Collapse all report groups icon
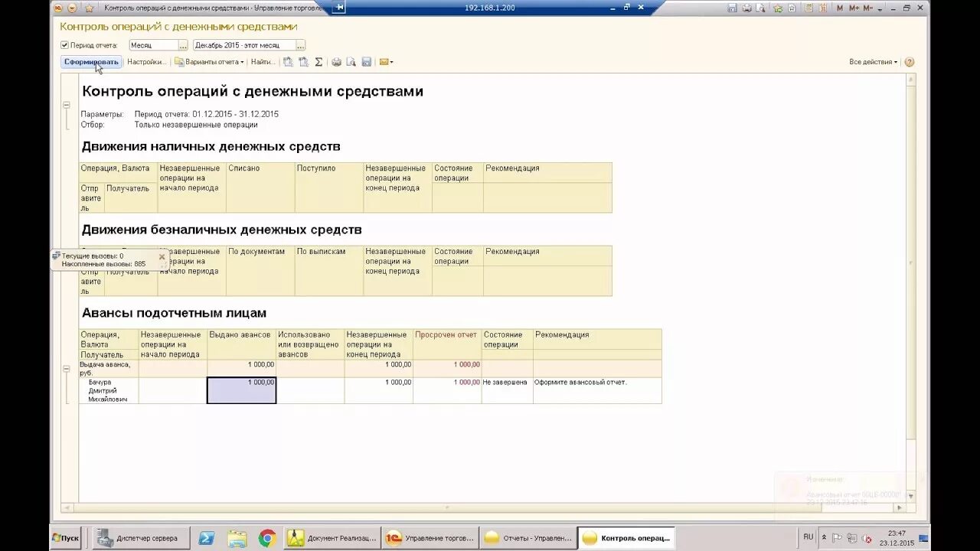The width and height of the screenshot is (980, 551). tap(289, 62)
